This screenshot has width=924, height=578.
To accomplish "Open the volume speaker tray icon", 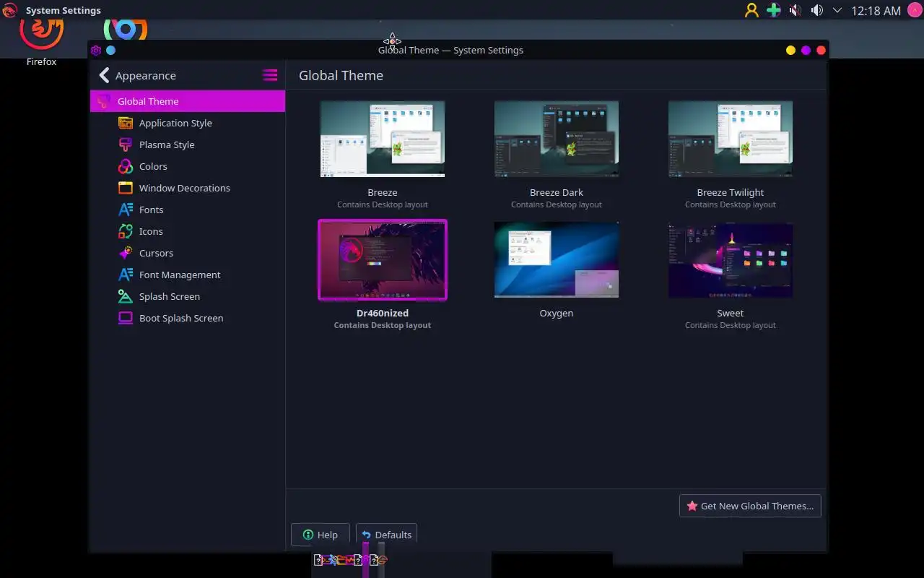I will (816, 10).
